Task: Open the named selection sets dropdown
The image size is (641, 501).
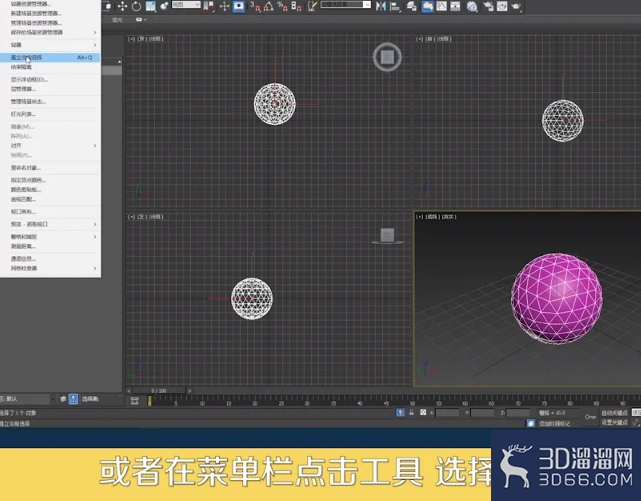Action: tap(346, 5)
